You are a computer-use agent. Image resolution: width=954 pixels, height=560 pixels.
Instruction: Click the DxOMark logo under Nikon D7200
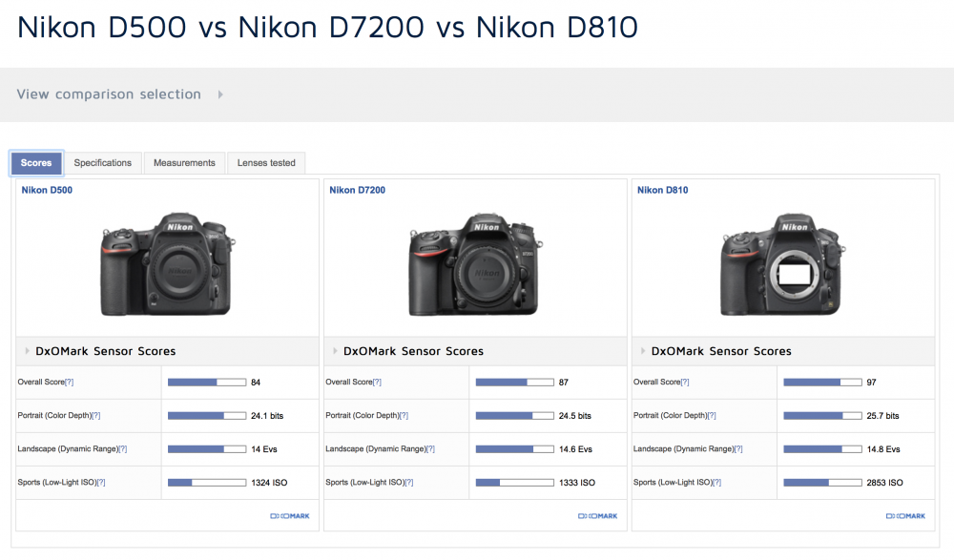click(597, 516)
